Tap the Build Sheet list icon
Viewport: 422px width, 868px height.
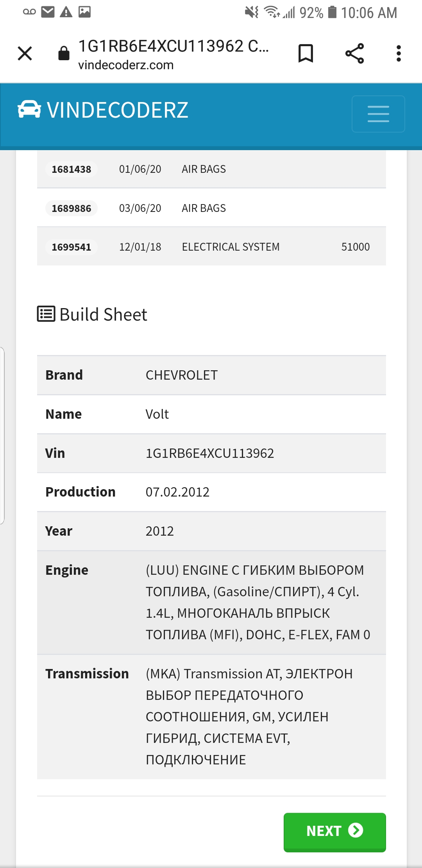pyautogui.click(x=46, y=314)
